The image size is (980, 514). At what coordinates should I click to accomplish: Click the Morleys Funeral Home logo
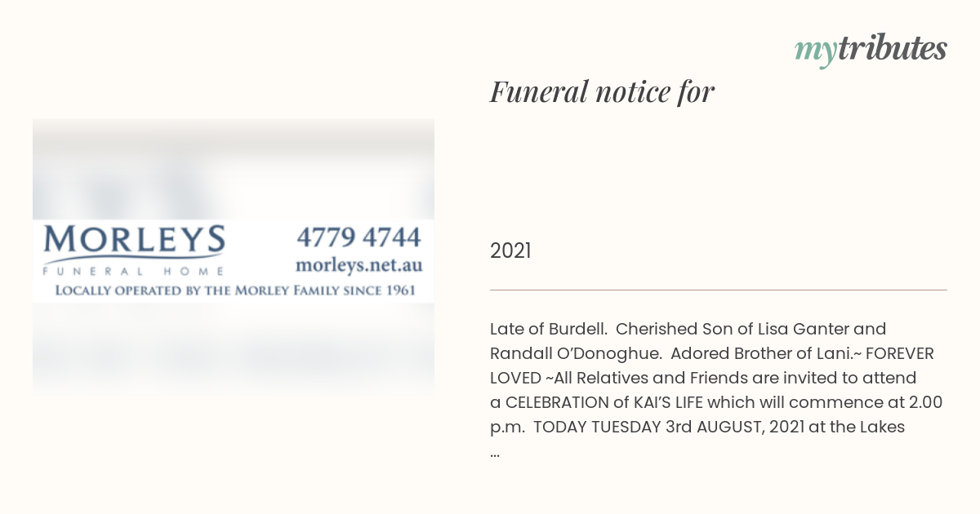tap(135, 250)
